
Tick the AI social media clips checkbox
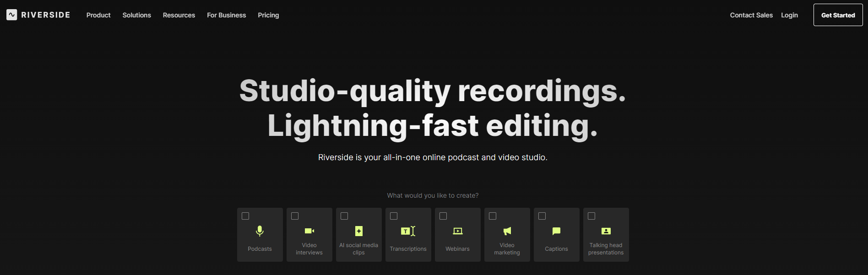coord(344,216)
